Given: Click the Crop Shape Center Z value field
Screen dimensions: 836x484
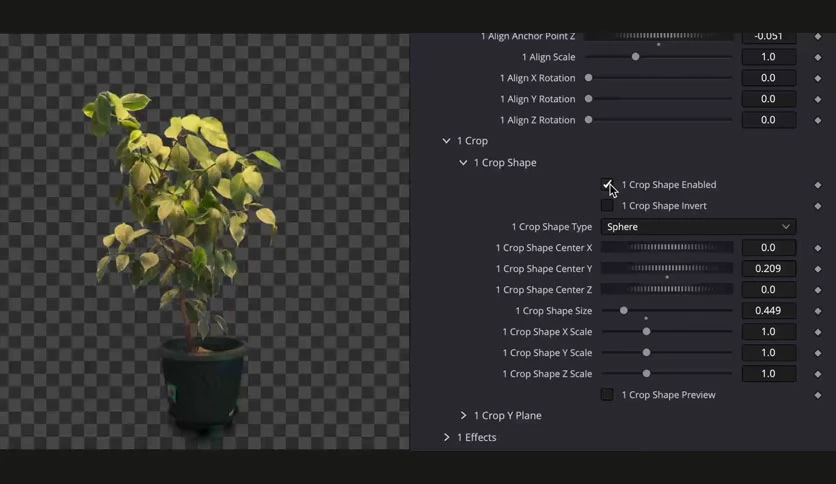Looking at the screenshot, I should pyautogui.click(x=768, y=289).
